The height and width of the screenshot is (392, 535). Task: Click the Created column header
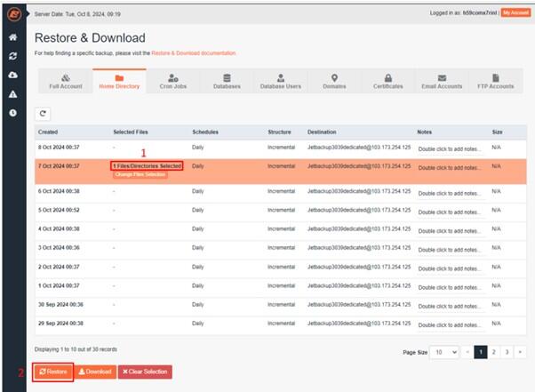(48, 132)
